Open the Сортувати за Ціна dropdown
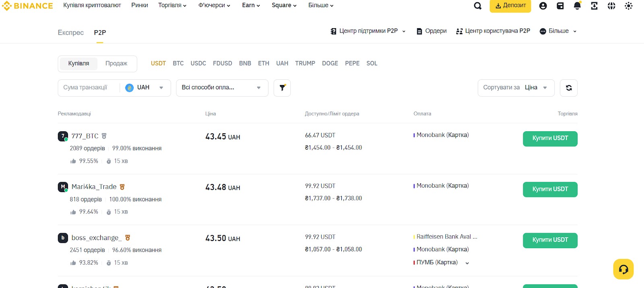This screenshot has height=288, width=644. pyautogui.click(x=516, y=88)
